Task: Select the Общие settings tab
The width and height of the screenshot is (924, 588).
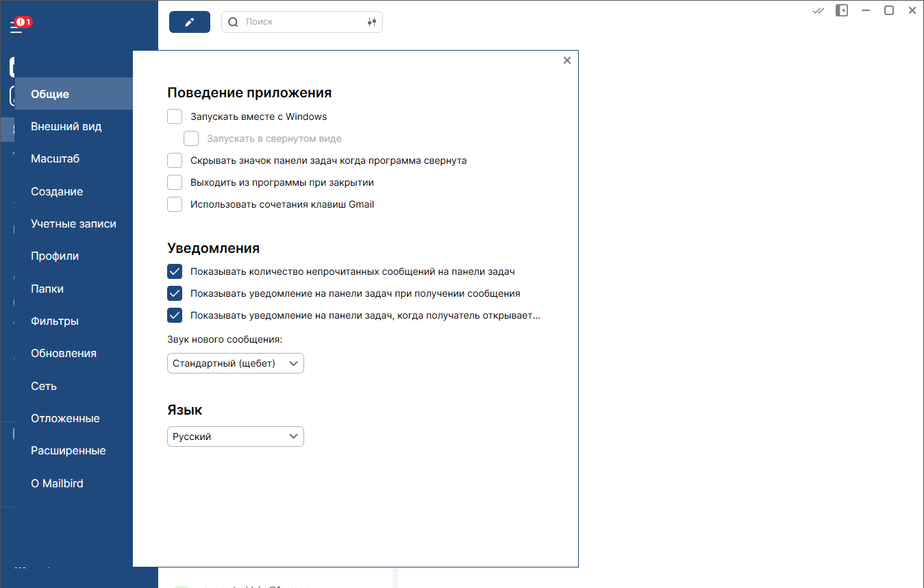Action: tap(74, 94)
